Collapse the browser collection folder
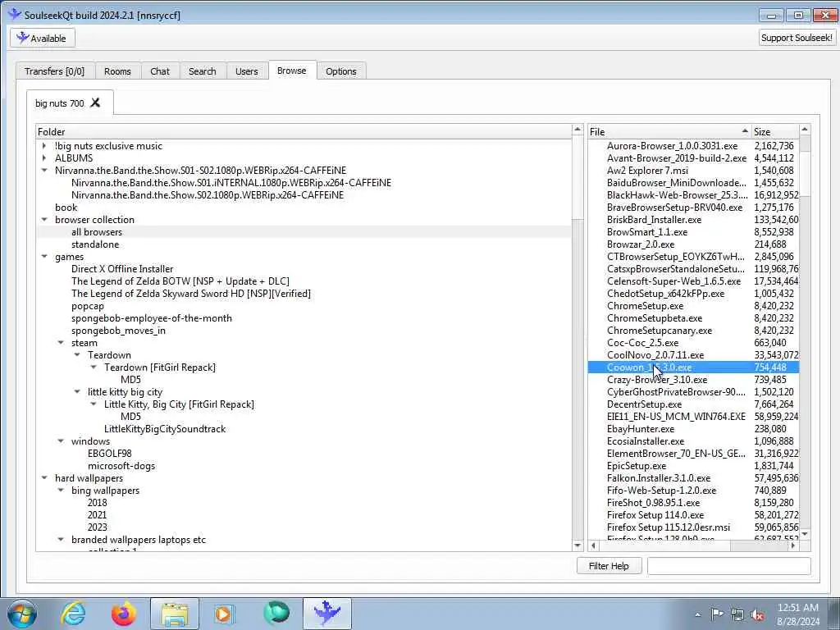Viewport: 840px width, 630px height. [44, 220]
